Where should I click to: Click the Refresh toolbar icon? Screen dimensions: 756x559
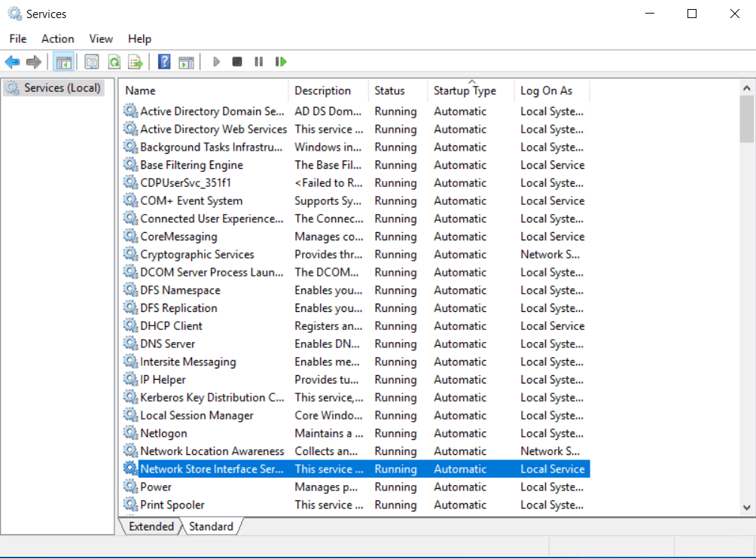pyautogui.click(x=114, y=62)
